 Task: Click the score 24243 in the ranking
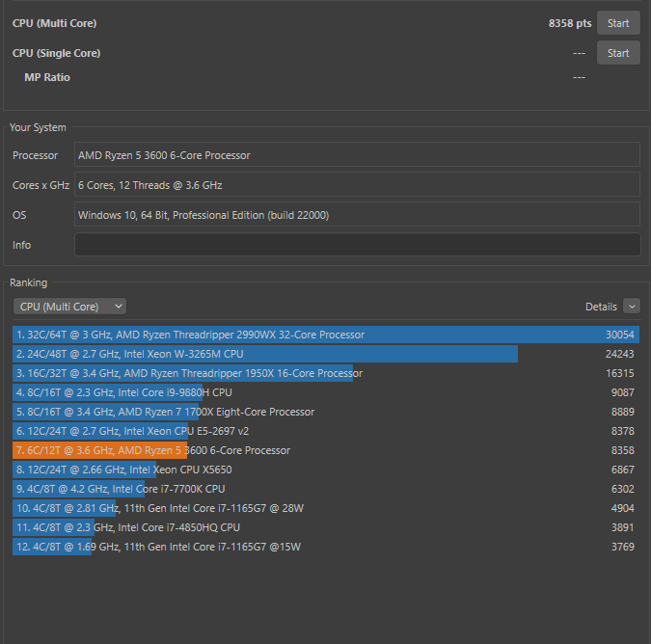pyautogui.click(x=620, y=354)
